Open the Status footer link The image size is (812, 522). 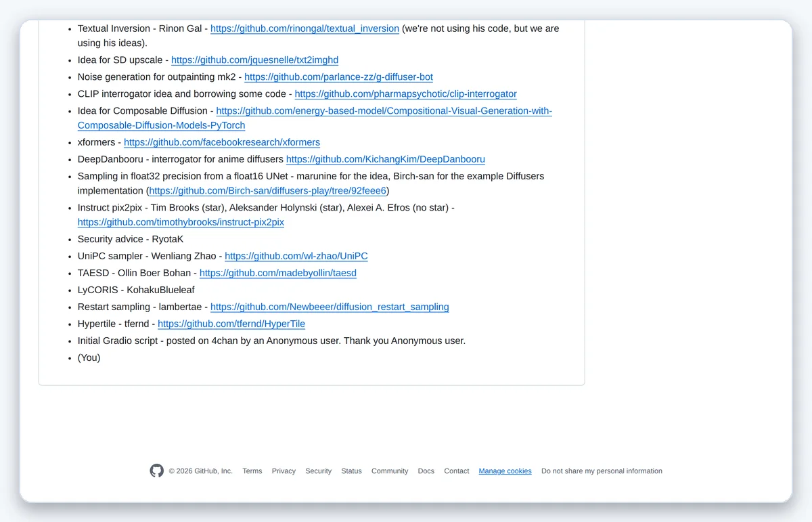click(351, 471)
